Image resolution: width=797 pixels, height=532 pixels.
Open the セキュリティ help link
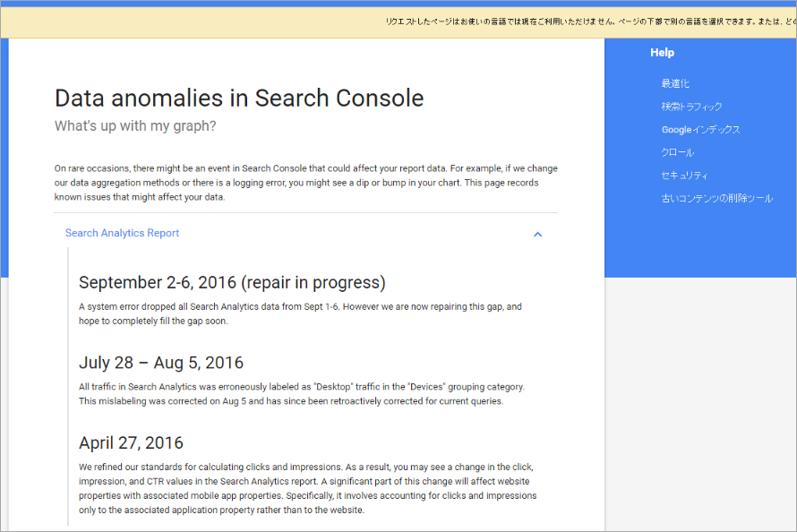pos(684,175)
